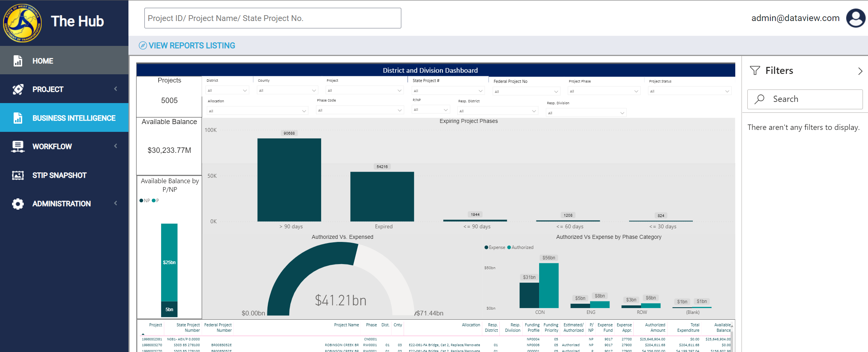Focus the Project ID search field
This screenshot has height=352, width=868.
(272, 18)
